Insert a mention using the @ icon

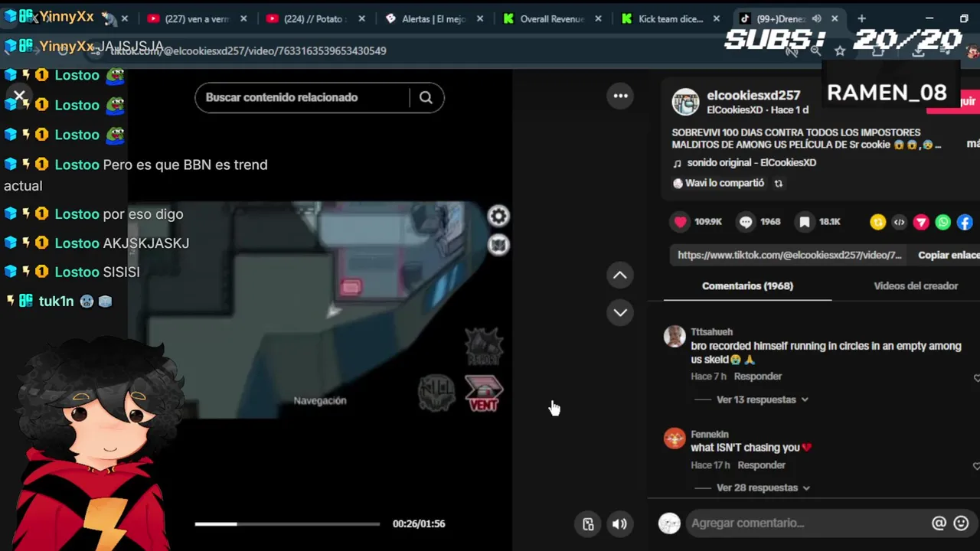pyautogui.click(x=939, y=523)
